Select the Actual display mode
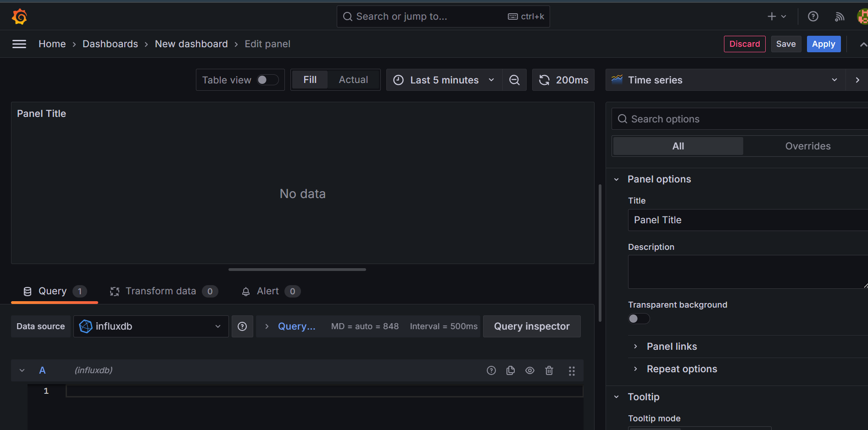The height and width of the screenshot is (430, 868). [x=353, y=80]
